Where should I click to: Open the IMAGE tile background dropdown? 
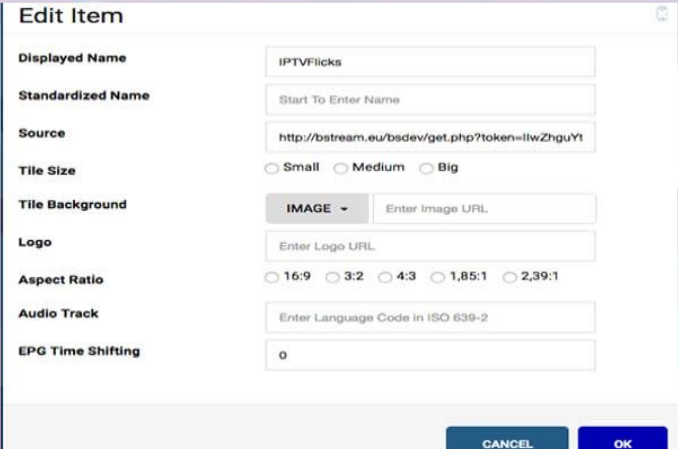coord(316,209)
